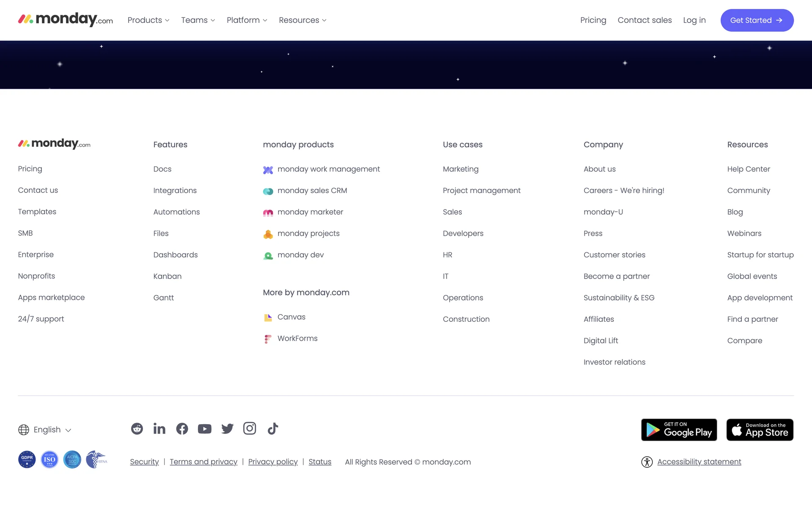Click the Google Play store badge
The width and height of the screenshot is (812, 508).
click(679, 430)
